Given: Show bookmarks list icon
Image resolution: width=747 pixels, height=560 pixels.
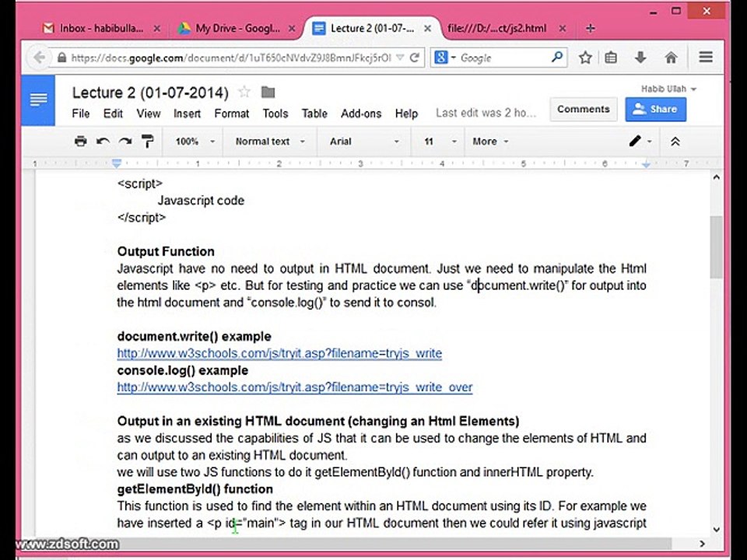Looking at the screenshot, I should coord(611,58).
